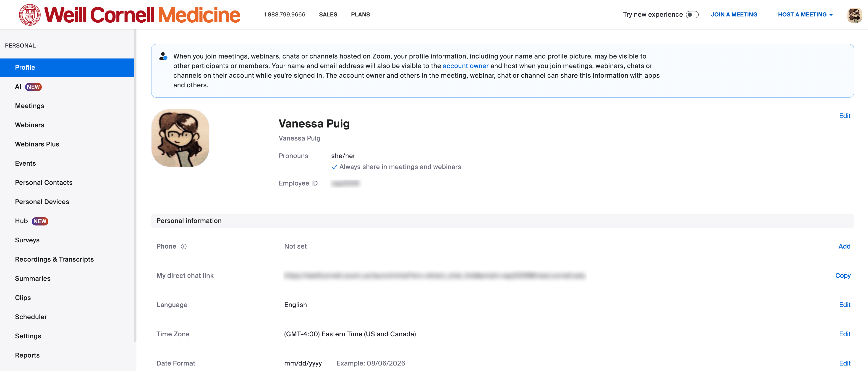This screenshot has height=371, width=868.
Task: Add a phone number
Action: (844, 246)
